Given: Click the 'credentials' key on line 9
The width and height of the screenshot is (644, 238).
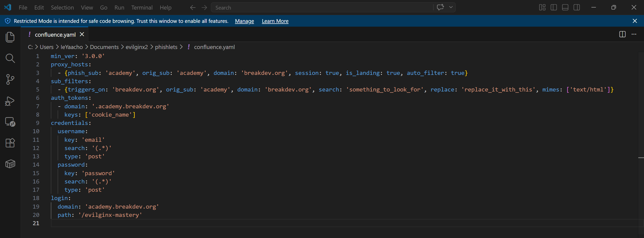Looking at the screenshot, I should (x=69, y=123).
